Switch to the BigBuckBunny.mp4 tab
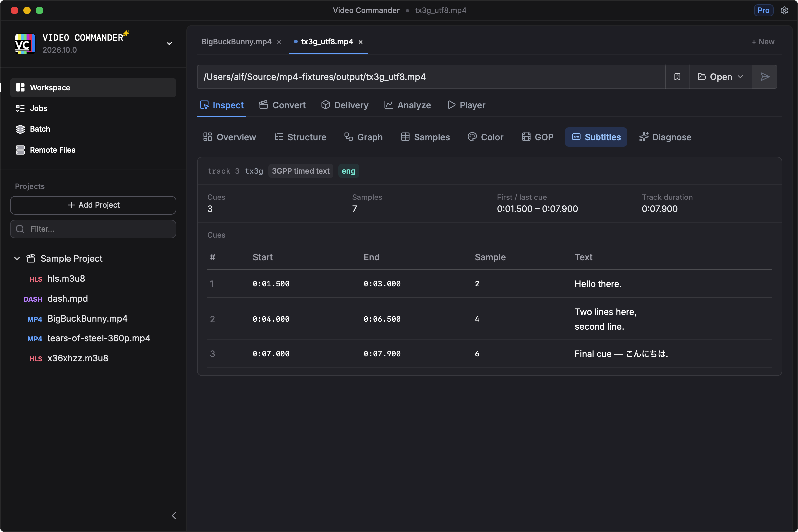The width and height of the screenshot is (798, 532). click(236, 41)
